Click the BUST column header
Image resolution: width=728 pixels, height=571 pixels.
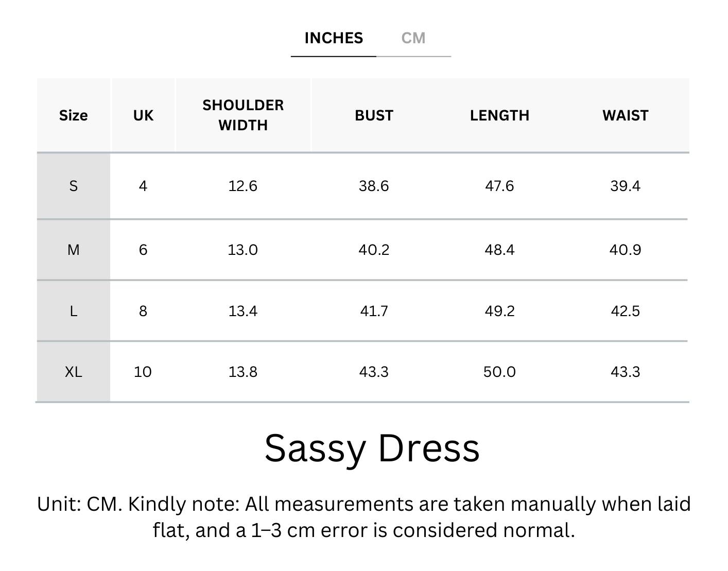coord(374,115)
